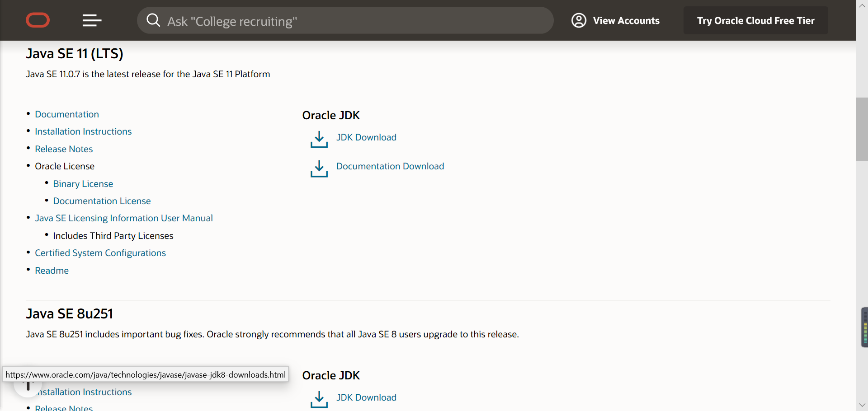
Task: Click the red Oracle logo
Action: point(38,20)
